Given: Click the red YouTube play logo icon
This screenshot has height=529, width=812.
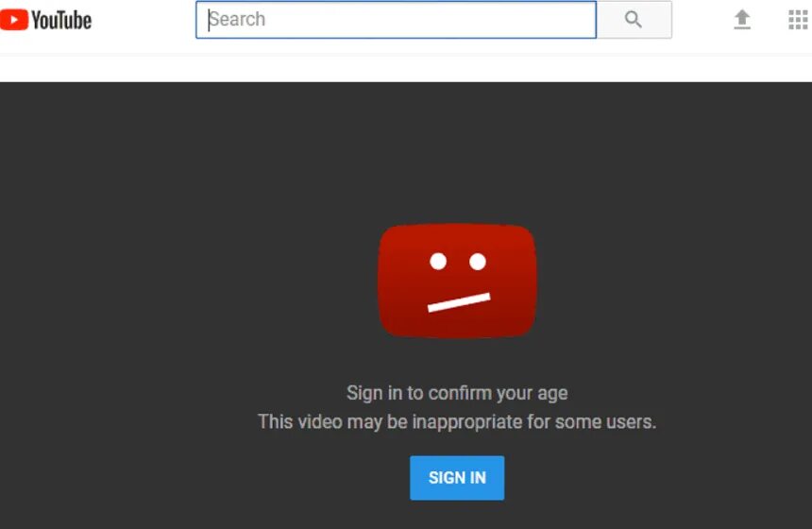Looking at the screenshot, I should click(14, 20).
